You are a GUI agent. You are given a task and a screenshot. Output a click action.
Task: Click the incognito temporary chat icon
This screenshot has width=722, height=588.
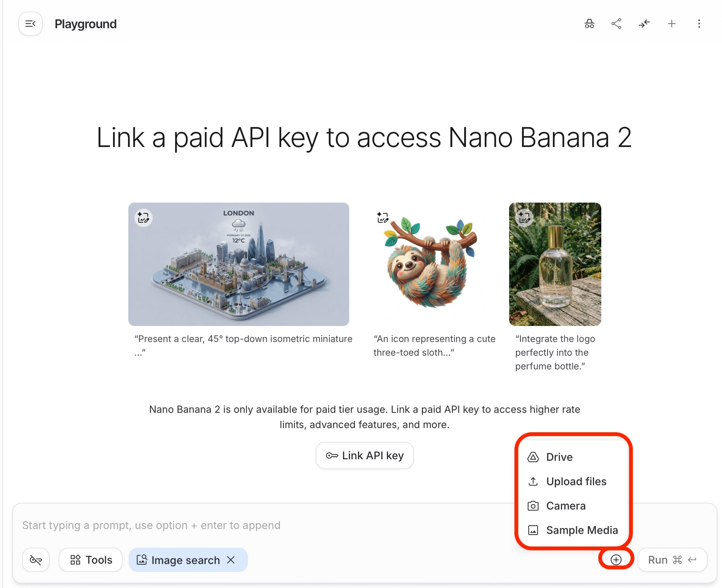[589, 24]
